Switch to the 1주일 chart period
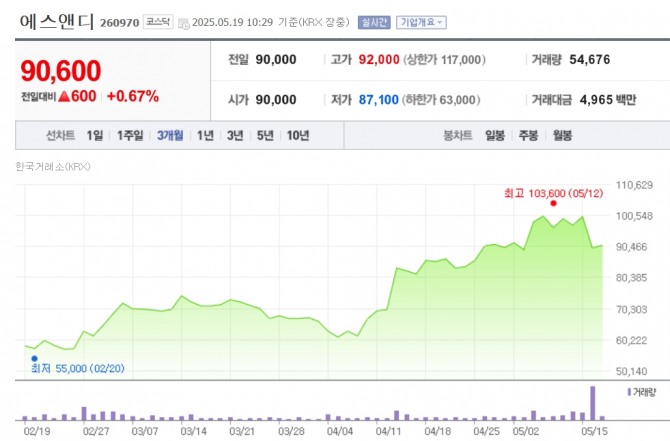 tap(131, 135)
